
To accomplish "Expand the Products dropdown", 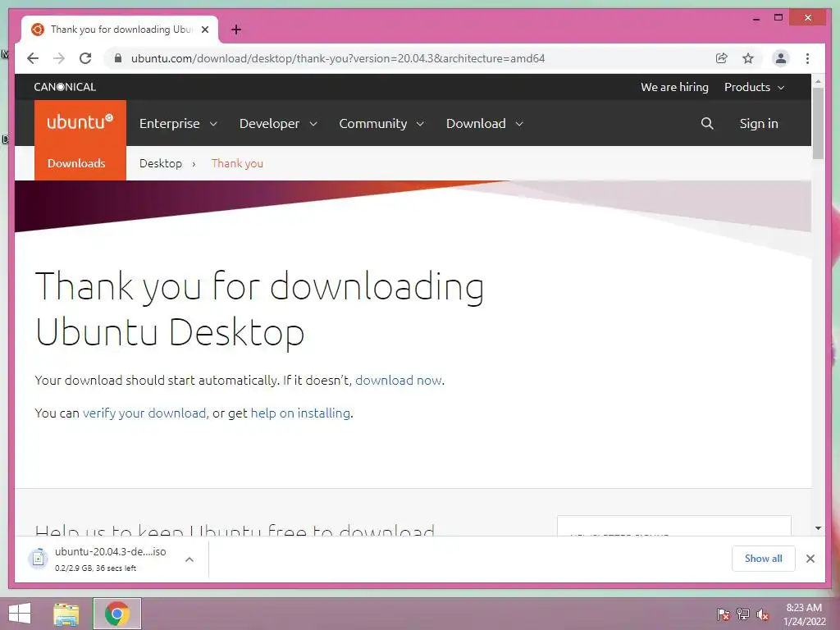I will coord(755,87).
